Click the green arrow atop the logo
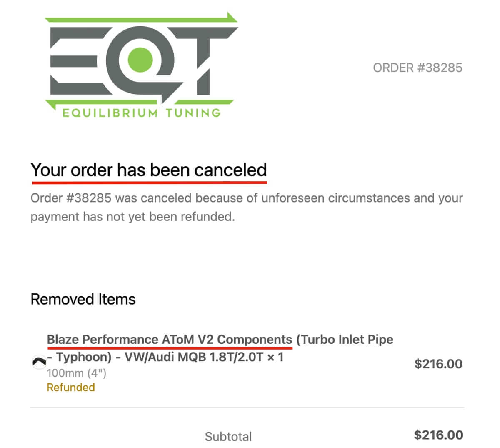This screenshot has height=448, width=500. tap(142, 19)
